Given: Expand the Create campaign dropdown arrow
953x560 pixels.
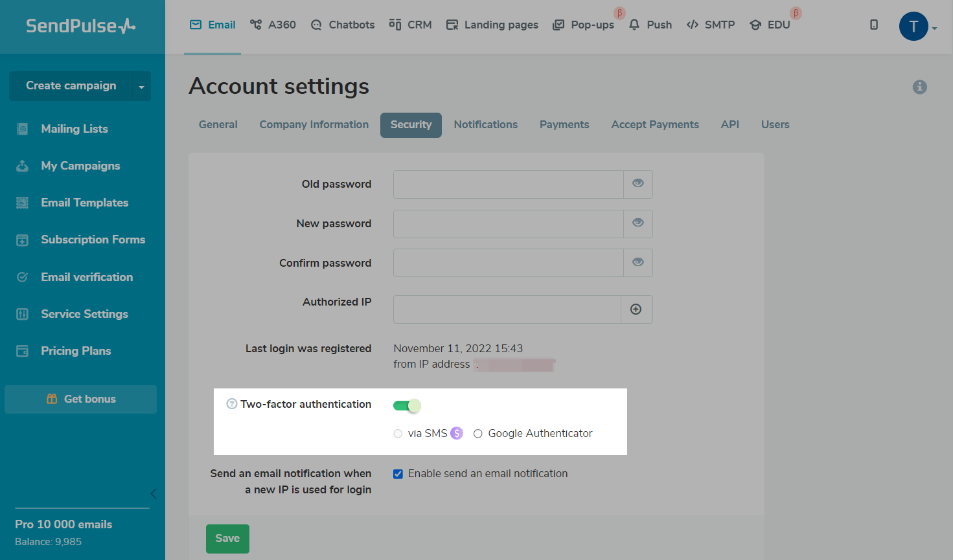Looking at the screenshot, I should [141, 87].
